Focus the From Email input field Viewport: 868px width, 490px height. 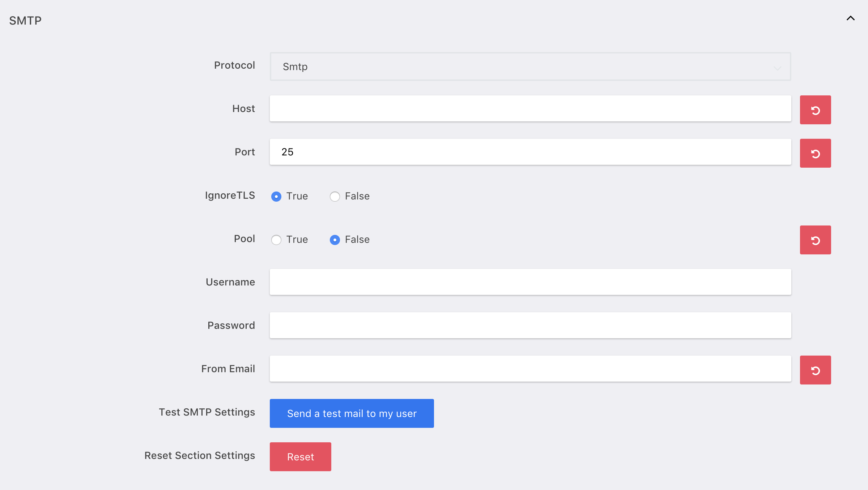coord(530,369)
